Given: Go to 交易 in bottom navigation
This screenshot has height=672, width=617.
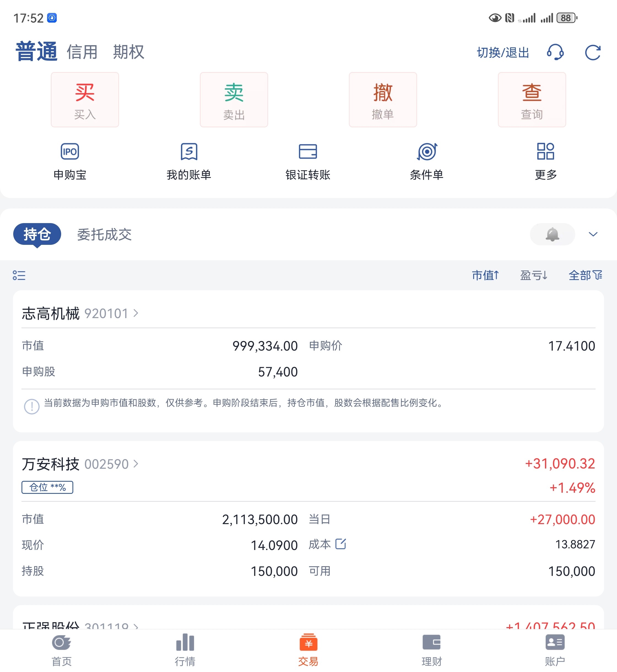Looking at the screenshot, I should (308, 650).
